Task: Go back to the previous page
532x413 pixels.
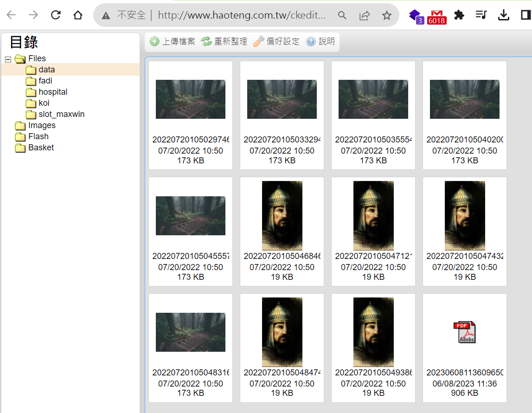Action: [x=11, y=15]
